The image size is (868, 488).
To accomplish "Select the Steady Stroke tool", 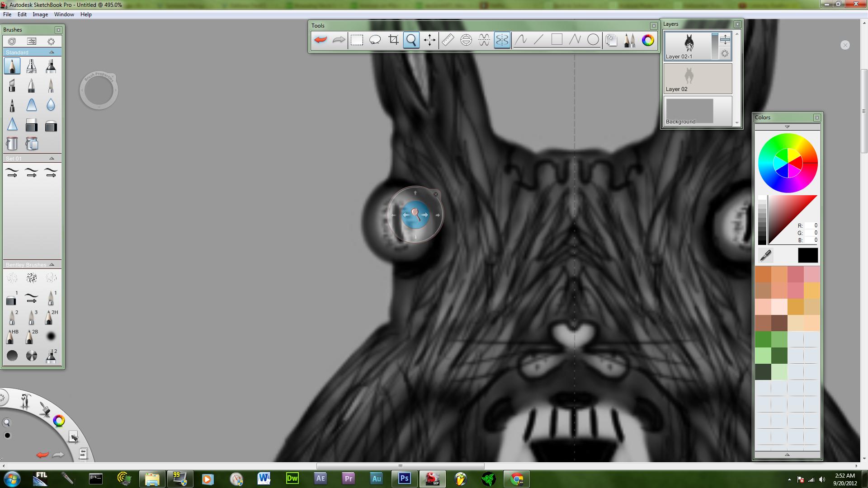I will click(521, 40).
